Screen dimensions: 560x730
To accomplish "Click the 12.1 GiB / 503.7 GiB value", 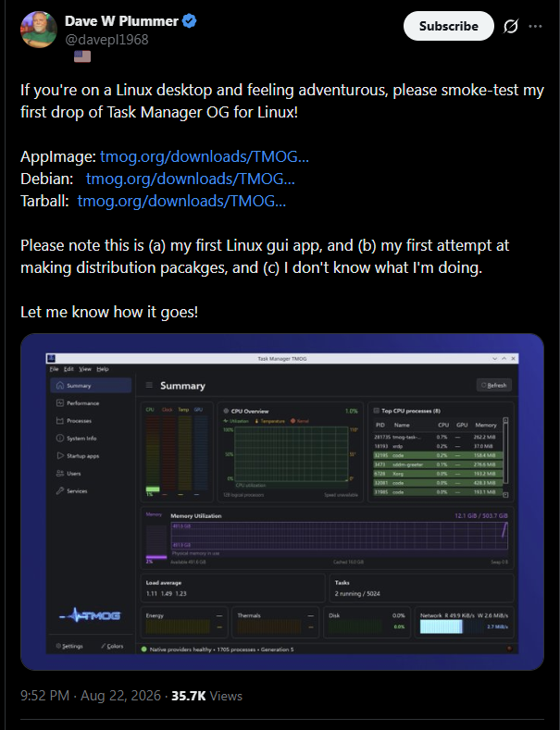I will [481, 516].
